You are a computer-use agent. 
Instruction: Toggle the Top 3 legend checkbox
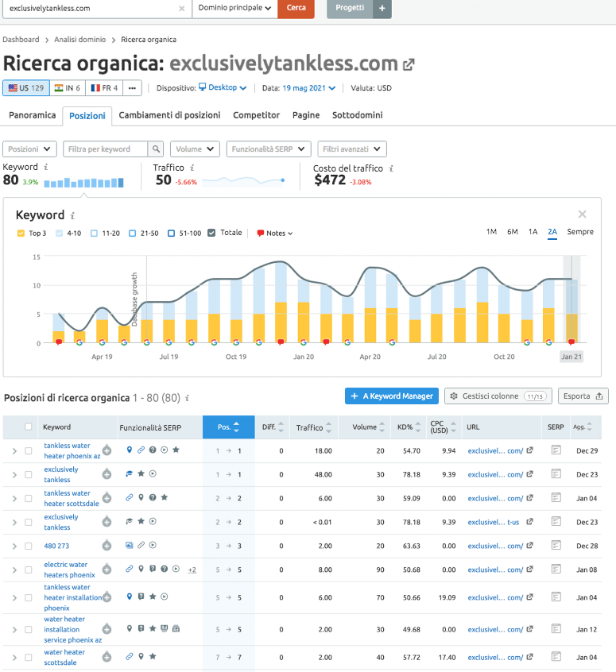click(x=21, y=234)
